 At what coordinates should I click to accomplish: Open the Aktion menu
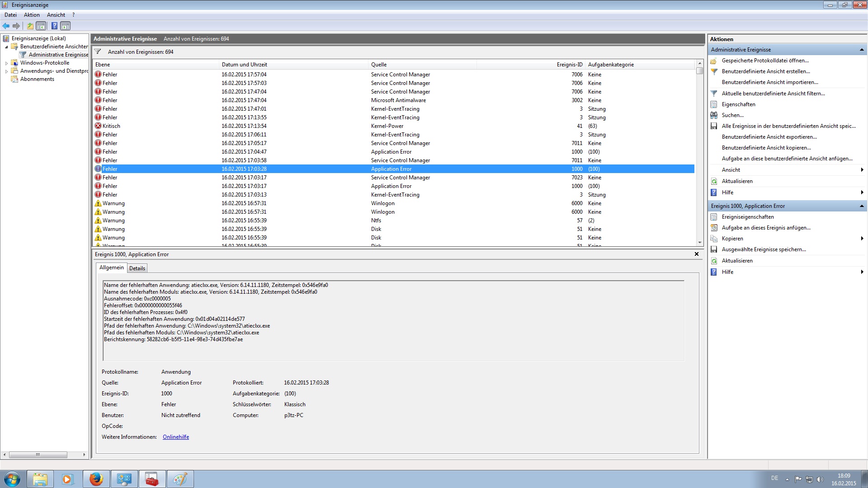point(32,15)
